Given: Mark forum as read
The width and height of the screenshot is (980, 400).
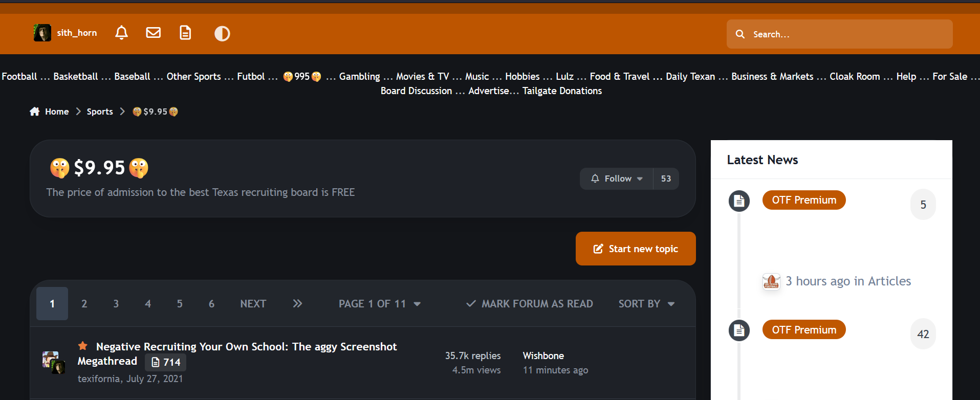Looking at the screenshot, I should 530,304.
